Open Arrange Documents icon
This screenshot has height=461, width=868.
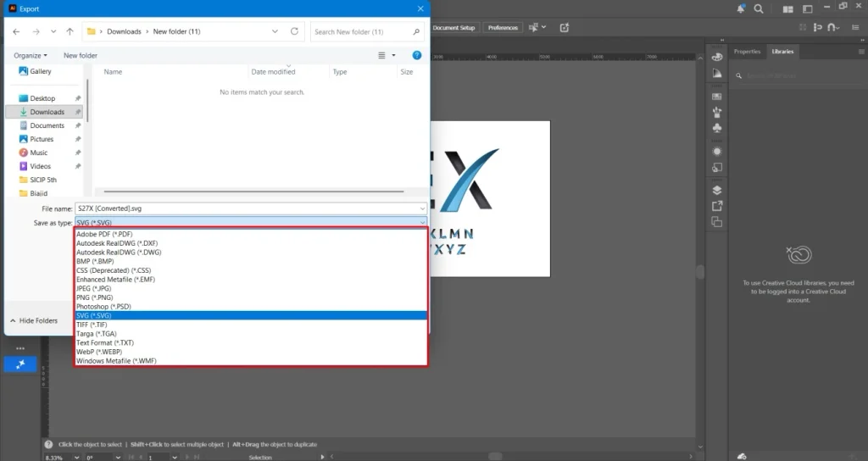(x=787, y=8)
